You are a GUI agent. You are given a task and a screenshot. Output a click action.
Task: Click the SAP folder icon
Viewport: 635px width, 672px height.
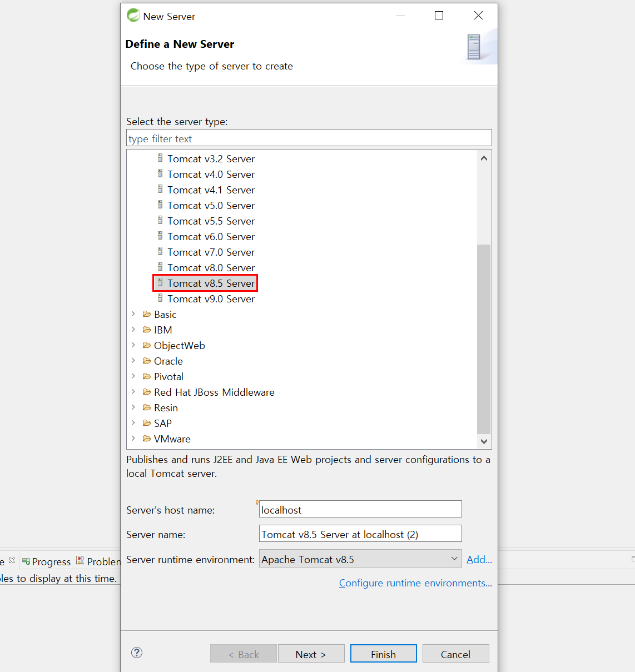(x=147, y=423)
